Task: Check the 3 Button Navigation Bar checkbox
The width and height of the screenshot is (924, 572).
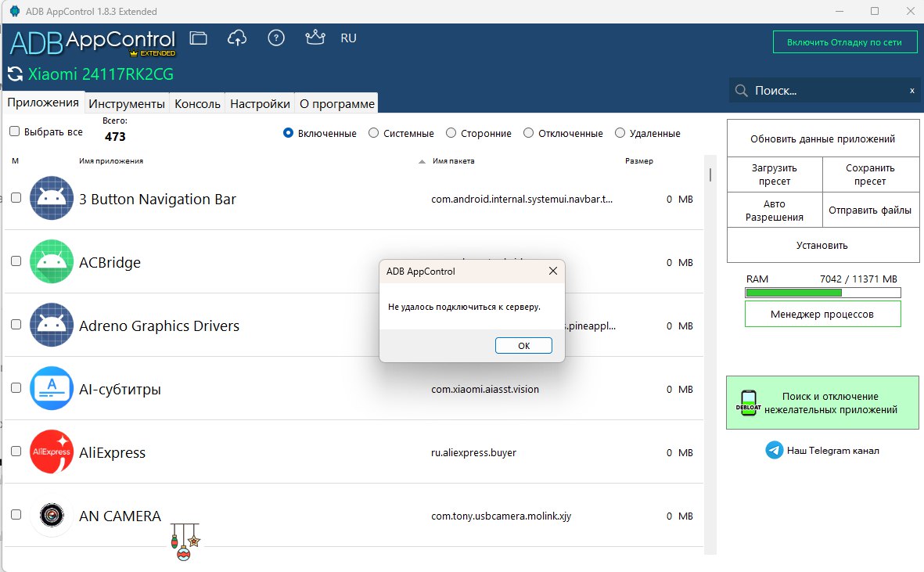Action: (x=16, y=197)
